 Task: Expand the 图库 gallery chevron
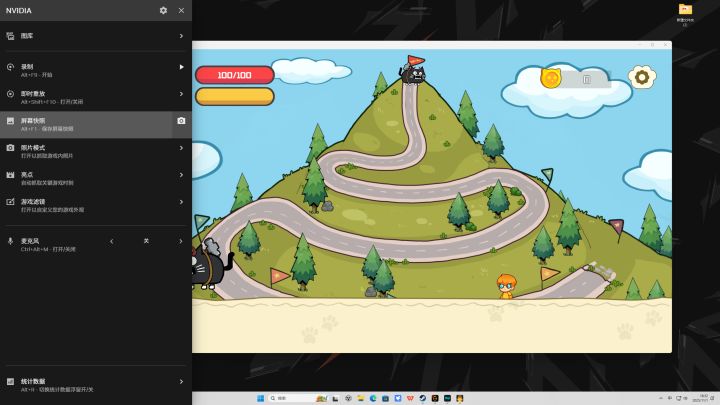tap(181, 36)
